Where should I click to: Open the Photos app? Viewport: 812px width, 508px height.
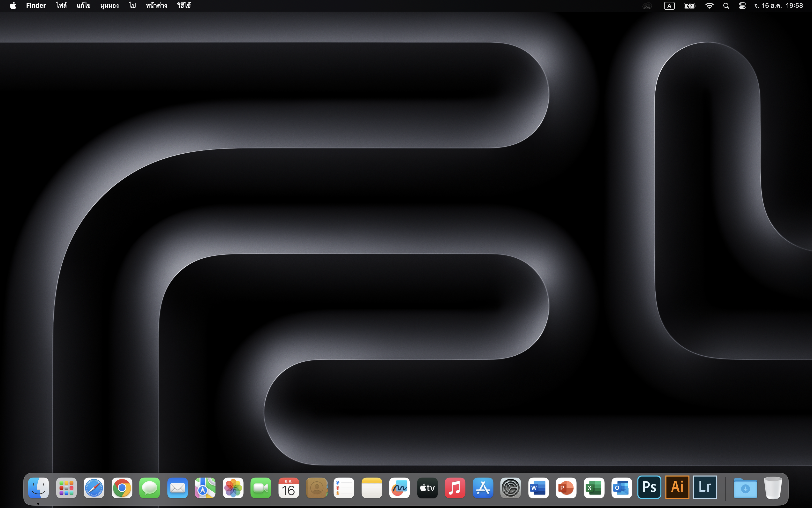click(x=233, y=487)
